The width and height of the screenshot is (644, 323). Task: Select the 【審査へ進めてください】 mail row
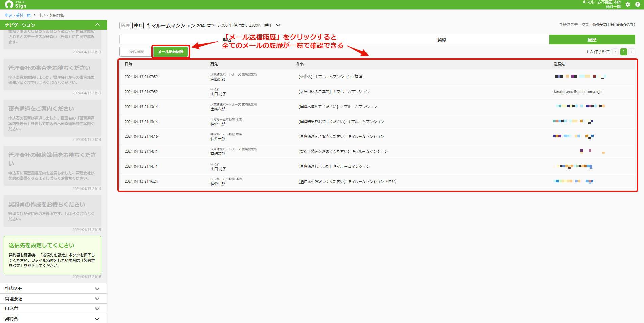pos(377,107)
